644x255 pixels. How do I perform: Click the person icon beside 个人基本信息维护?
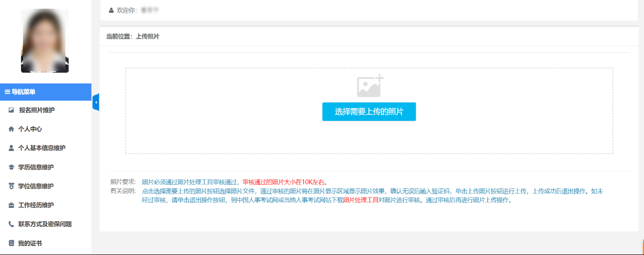(x=11, y=148)
